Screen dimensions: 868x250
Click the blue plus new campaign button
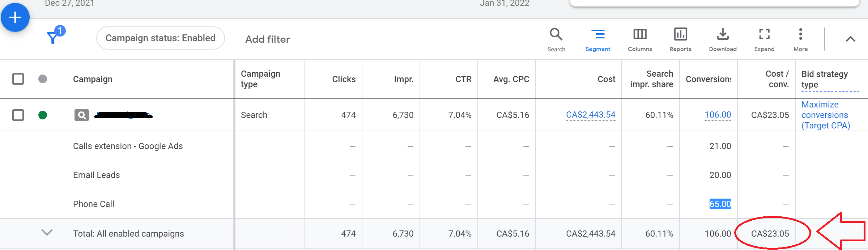[x=15, y=17]
